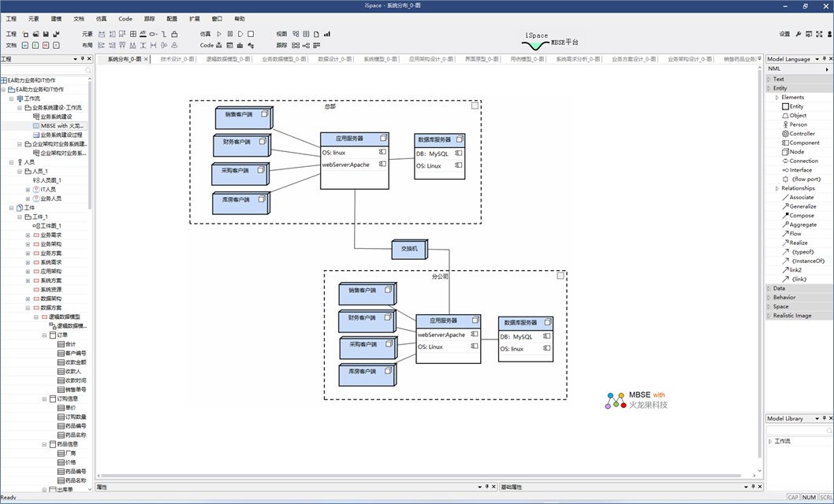Click the simulation Stop square icon
The width and height of the screenshot is (834, 504).
pyautogui.click(x=251, y=35)
